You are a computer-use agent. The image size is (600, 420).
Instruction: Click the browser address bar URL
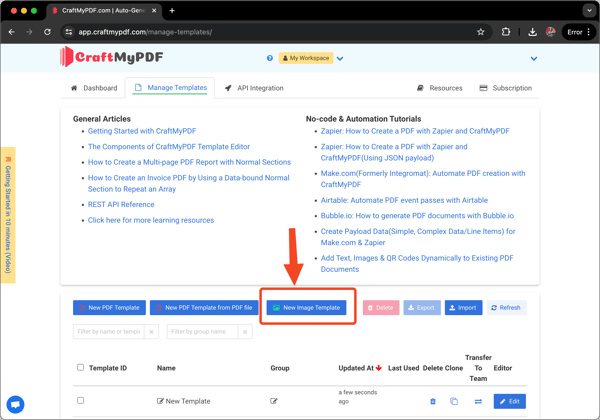coord(145,32)
